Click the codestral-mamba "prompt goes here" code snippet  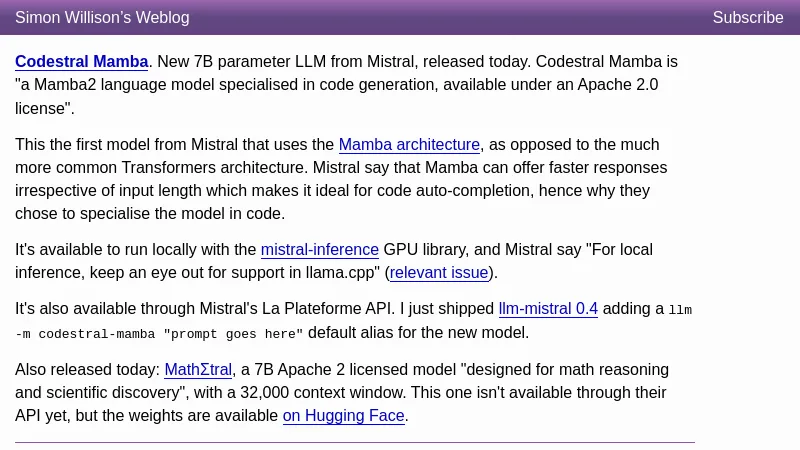170,334
